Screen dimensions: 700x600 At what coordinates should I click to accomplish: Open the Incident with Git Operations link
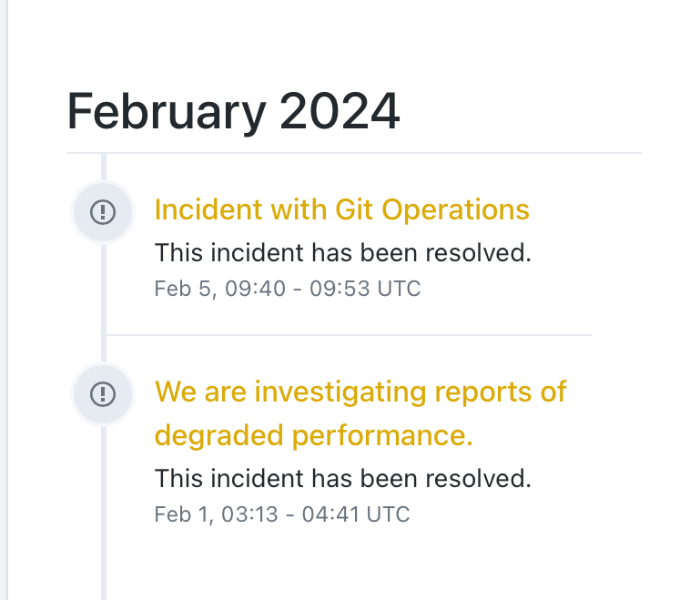(x=341, y=209)
